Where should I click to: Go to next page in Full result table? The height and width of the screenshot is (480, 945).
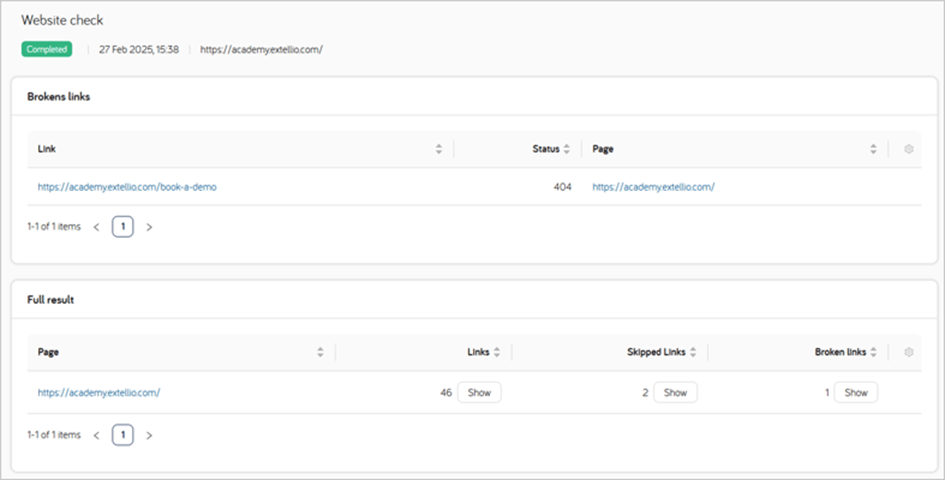click(x=149, y=435)
